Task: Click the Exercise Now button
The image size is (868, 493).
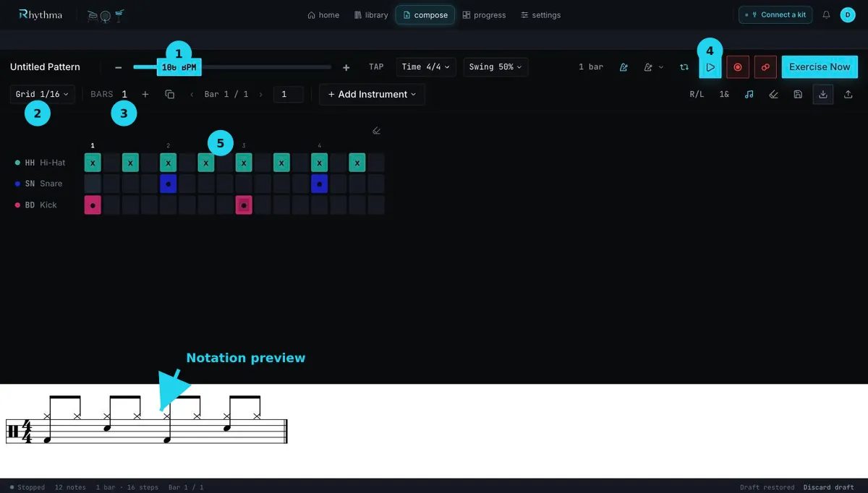Action: tap(820, 67)
